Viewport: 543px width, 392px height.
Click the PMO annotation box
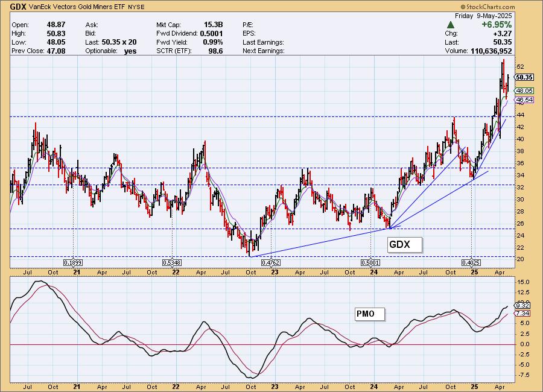(x=370, y=314)
